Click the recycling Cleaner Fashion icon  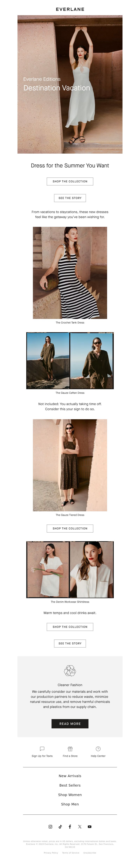(70, 671)
